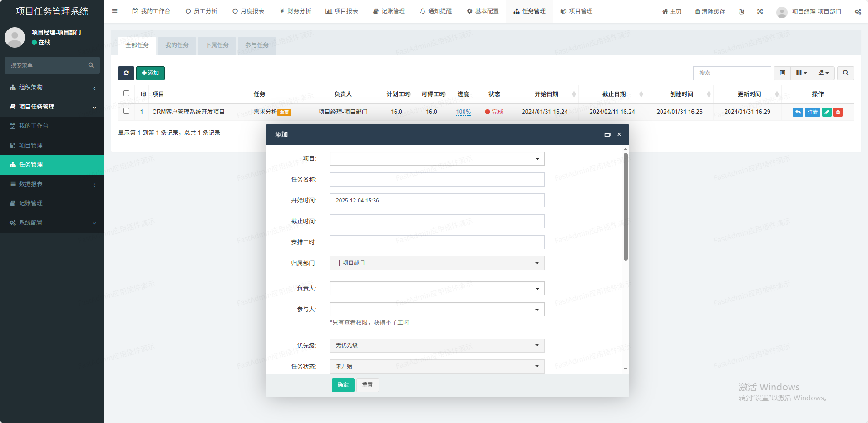Toggle the sidebar hamburger menu icon

click(115, 11)
